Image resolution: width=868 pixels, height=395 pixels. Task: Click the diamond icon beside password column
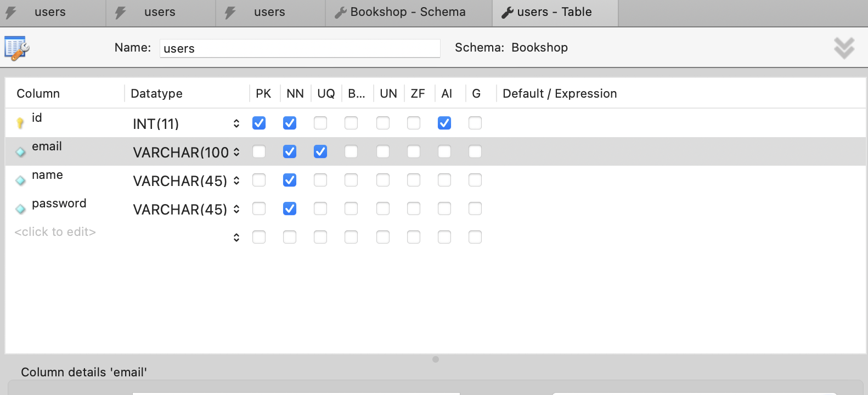tap(20, 209)
